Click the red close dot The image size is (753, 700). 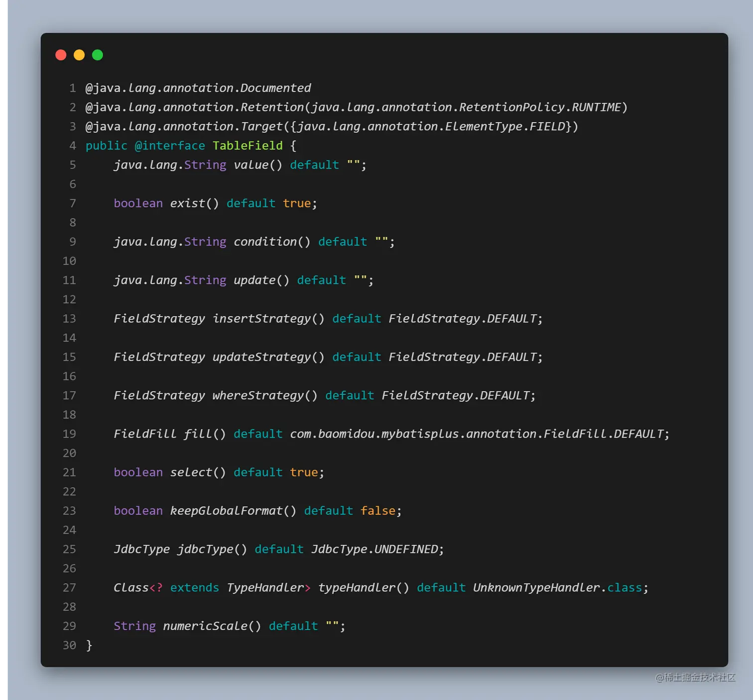coord(61,55)
